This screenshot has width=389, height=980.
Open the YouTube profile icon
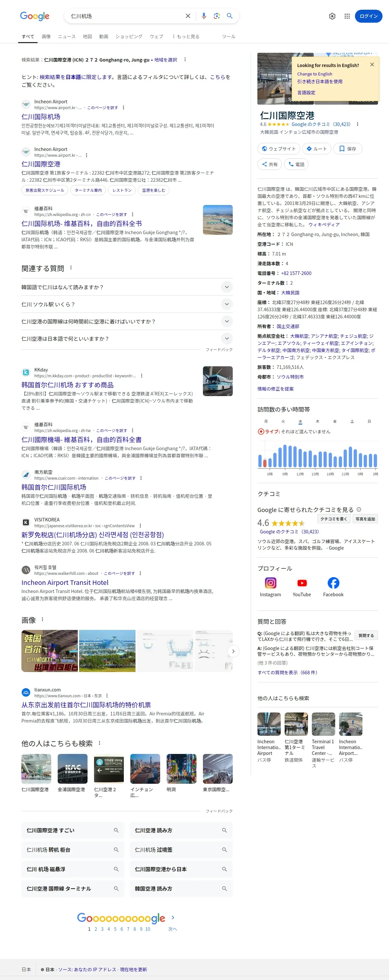point(302,582)
